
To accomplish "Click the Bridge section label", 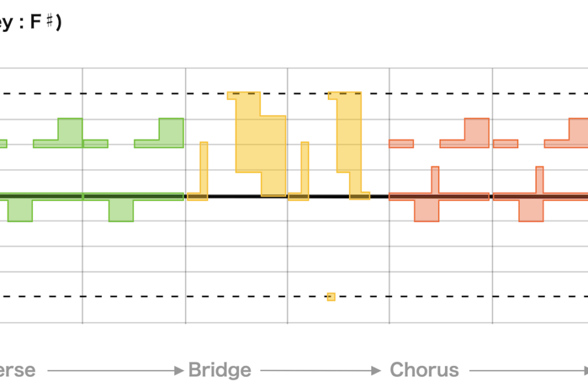I will pyautogui.click(x=220, y=370).
